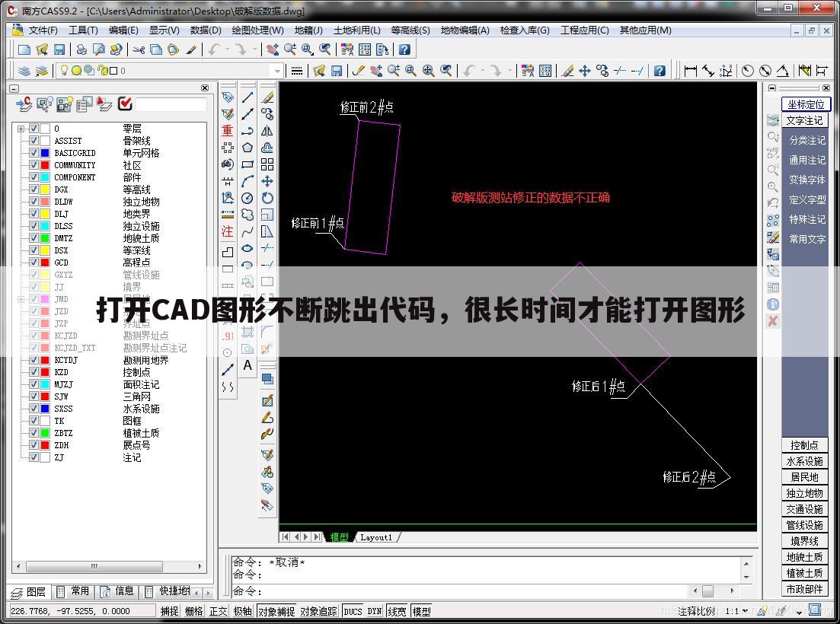The image size is (840, 624).
Task: Click the command line input field
Action: [461, 591]
